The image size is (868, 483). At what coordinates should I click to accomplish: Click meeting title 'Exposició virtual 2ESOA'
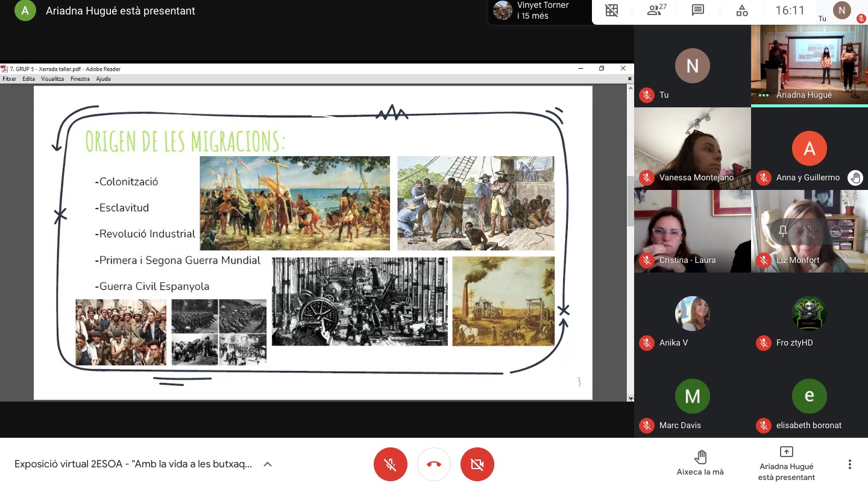click(133, 464)
